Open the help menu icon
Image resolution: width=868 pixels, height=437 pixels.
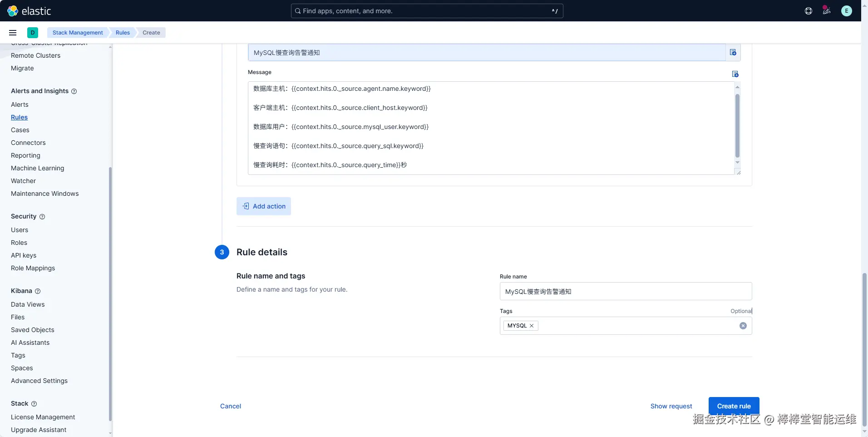(x=809, y=11)
